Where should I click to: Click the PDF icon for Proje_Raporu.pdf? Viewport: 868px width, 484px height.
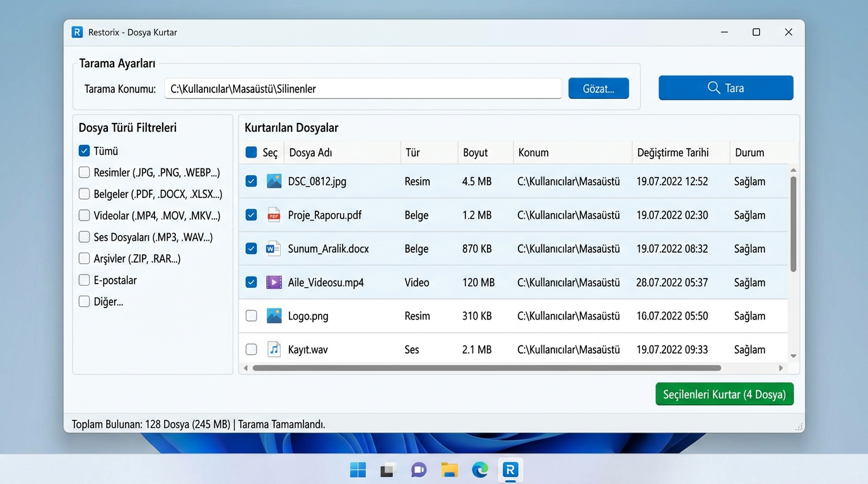[274, 215]
